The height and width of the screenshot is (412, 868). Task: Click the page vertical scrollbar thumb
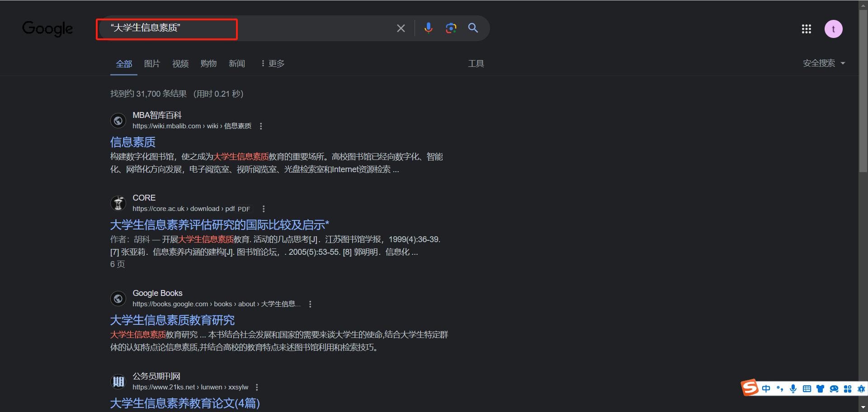(x=863, y=90)
